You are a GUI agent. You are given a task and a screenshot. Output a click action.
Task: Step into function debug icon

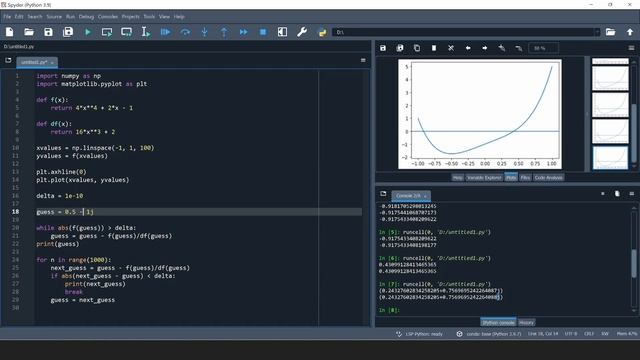[204, 32]
